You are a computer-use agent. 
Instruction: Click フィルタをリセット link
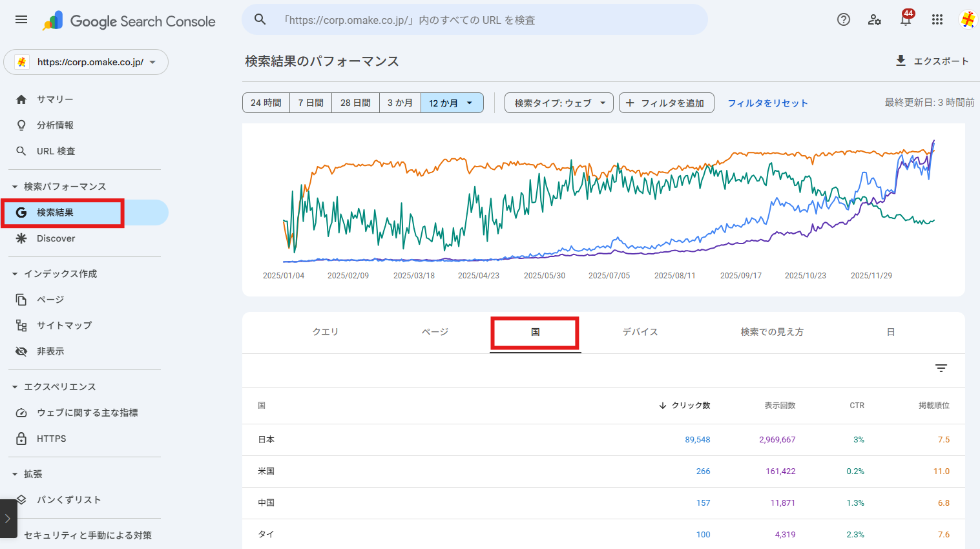[x=767, y=103]
